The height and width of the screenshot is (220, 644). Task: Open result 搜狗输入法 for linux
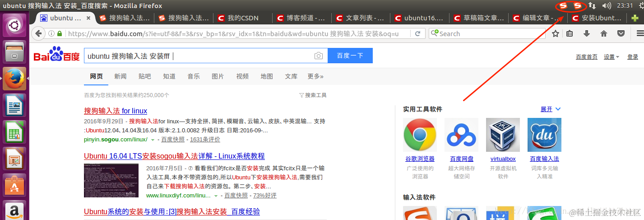116,111
